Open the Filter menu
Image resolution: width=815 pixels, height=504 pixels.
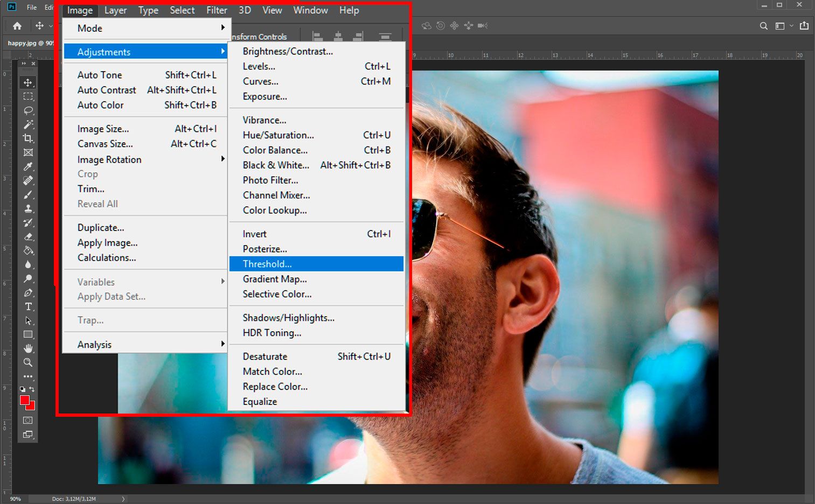216,10
